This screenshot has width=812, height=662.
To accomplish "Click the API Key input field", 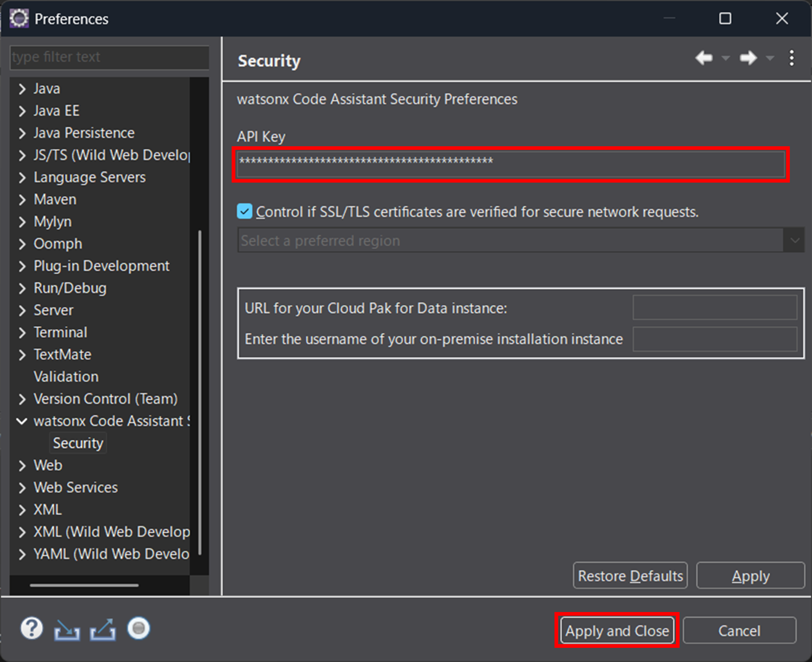I will coord(511,165).
